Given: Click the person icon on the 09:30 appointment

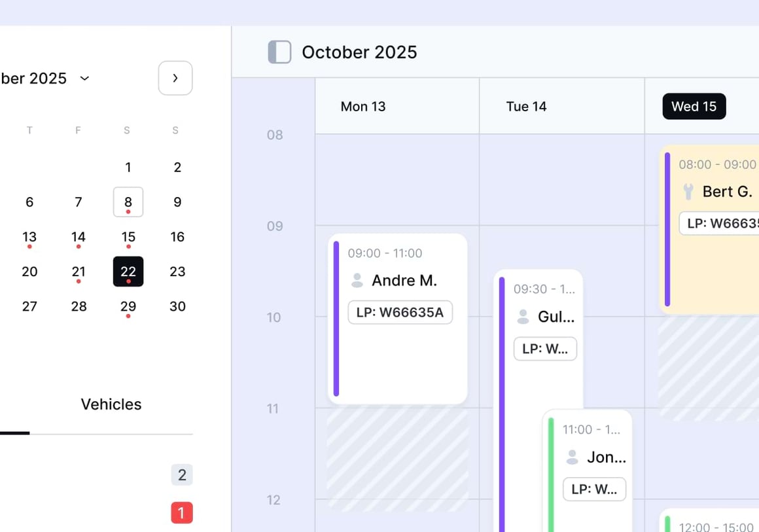Looking at the screenshot, I should 523,317.
